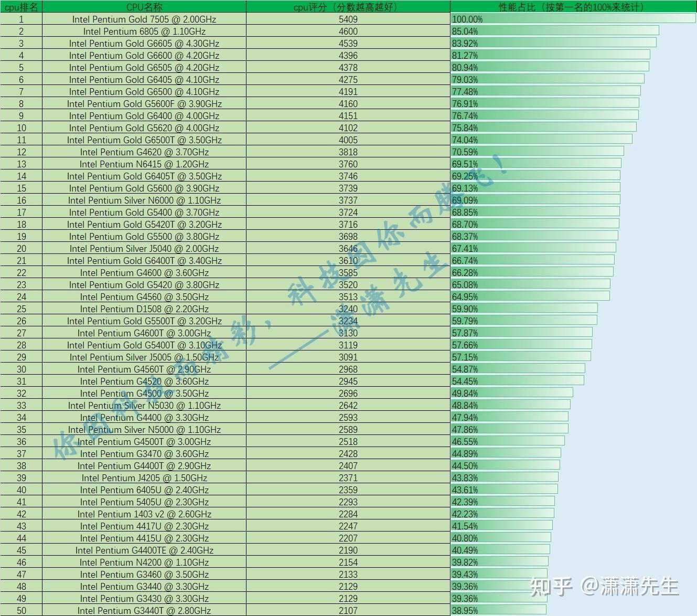Click "Intel Pentium 1403 v2 @ 2.60GHz"
Image resolution: width=697 pixels, height=616 pixels.
144,514
